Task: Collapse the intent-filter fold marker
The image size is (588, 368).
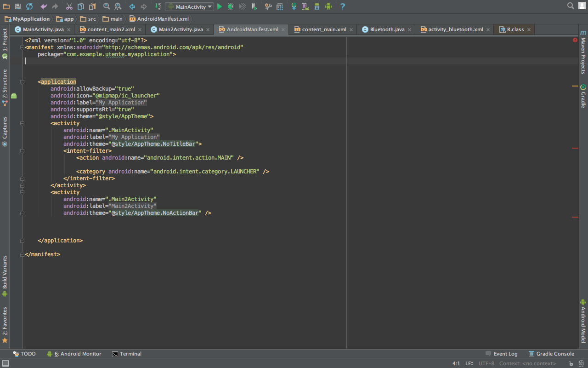Action: tap(22, 151)
